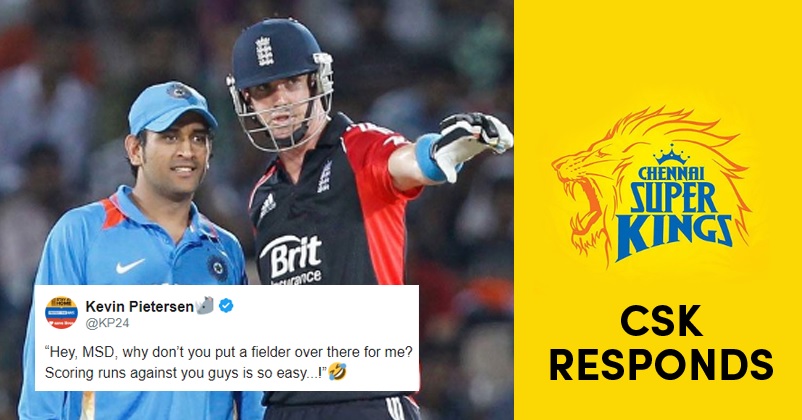The width and height of the screenshot is (802, 420).
Task: Click the Nike swoosh on blue jersey
Action: [x=129, y=266]
